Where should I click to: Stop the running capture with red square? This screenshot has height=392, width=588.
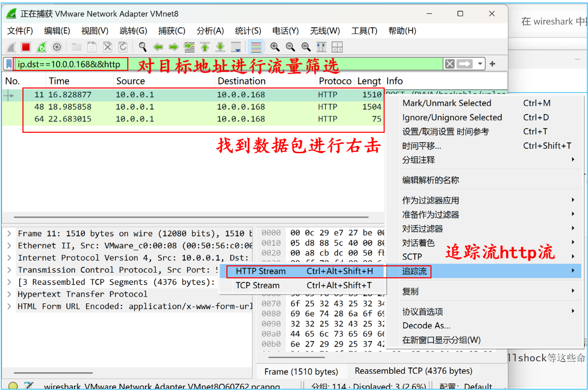pyautogui.click(x=26, y=47)
